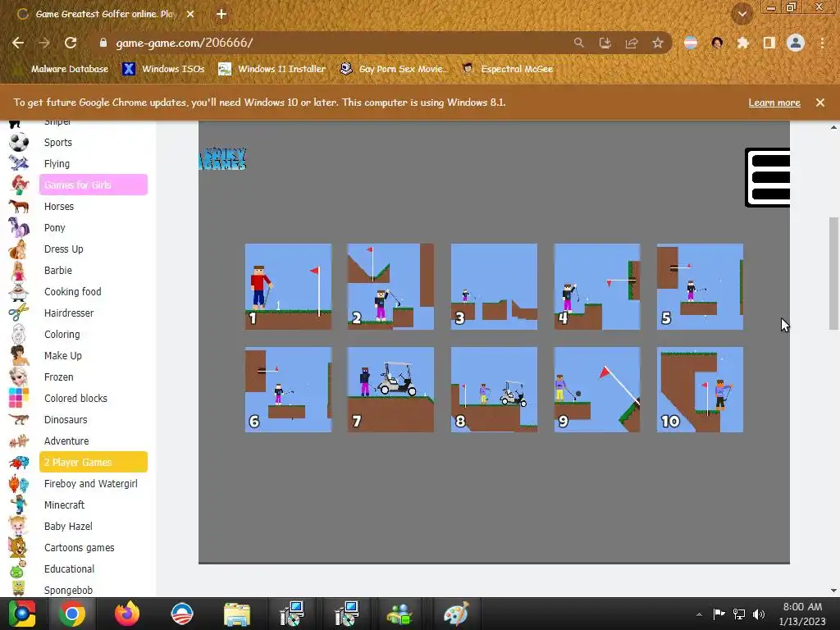Viewport: 840px width, 630px height.
Task: Open Fireboy and Watergirl category
Action: (91, 484)
